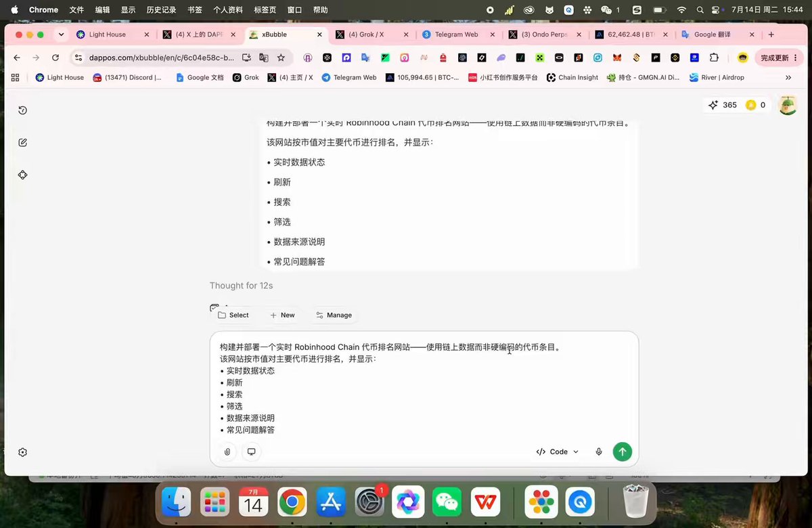Screen dimensions: 812x528
Task: Open the 历史记录 menu in menu bar
Action: [x=161, y=10]
